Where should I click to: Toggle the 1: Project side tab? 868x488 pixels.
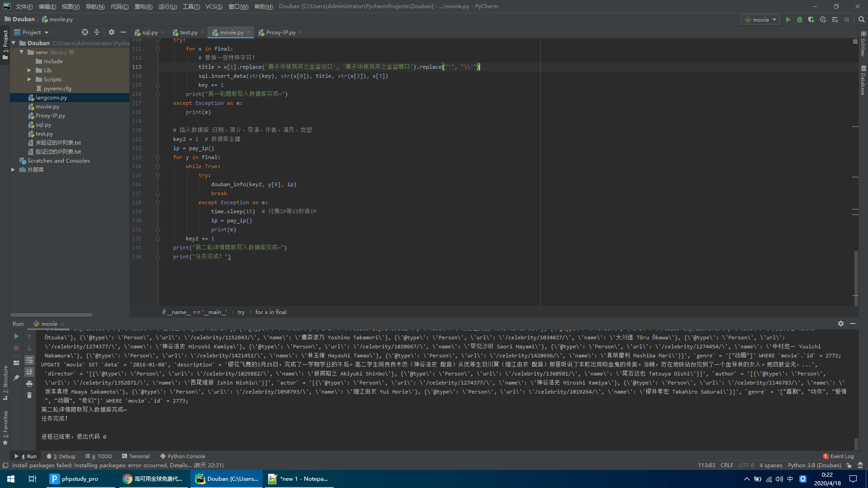coord(5,45)
